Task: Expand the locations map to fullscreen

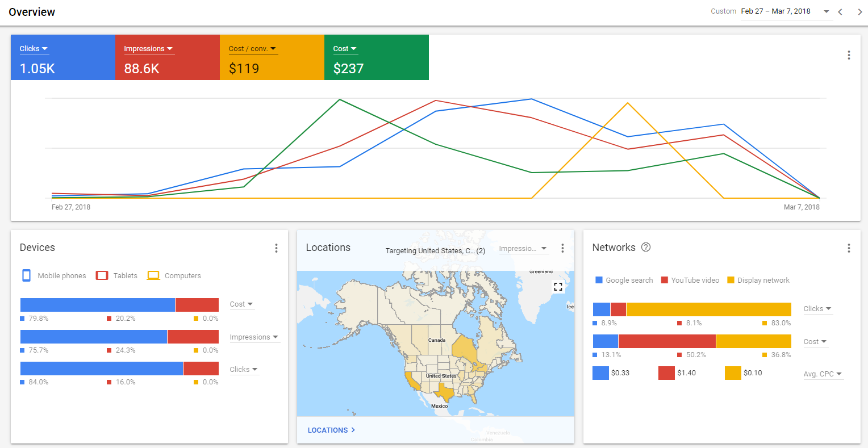Action: 558,287
